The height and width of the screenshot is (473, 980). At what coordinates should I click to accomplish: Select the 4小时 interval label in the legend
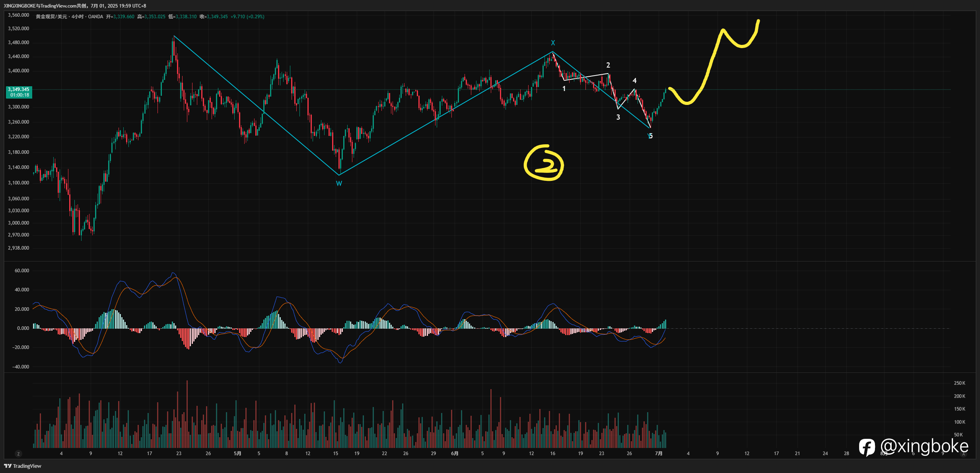[78, 17]
